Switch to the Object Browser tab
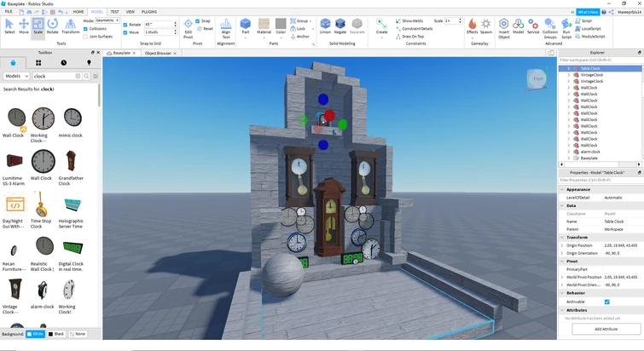 [157, 53]
